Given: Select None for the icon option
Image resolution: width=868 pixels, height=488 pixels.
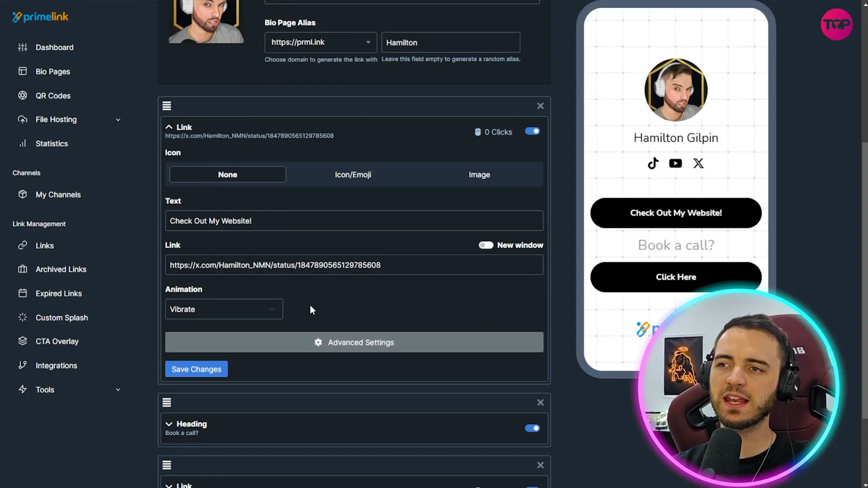Looking at the screenshot, I should click(x=227, y=174).
